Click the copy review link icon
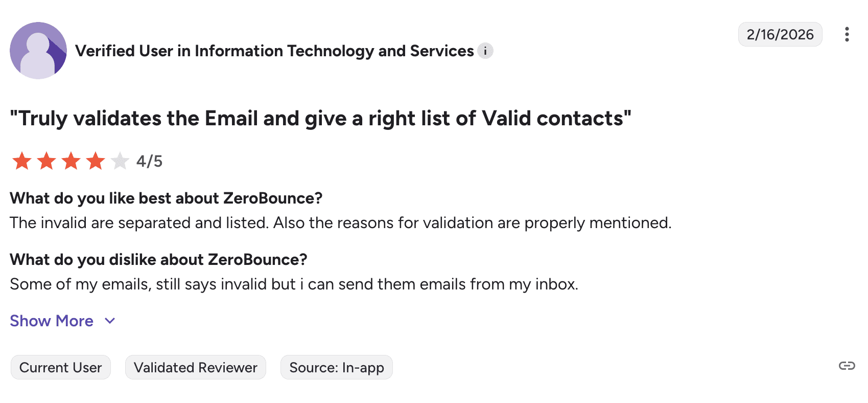 pos(847,366)
